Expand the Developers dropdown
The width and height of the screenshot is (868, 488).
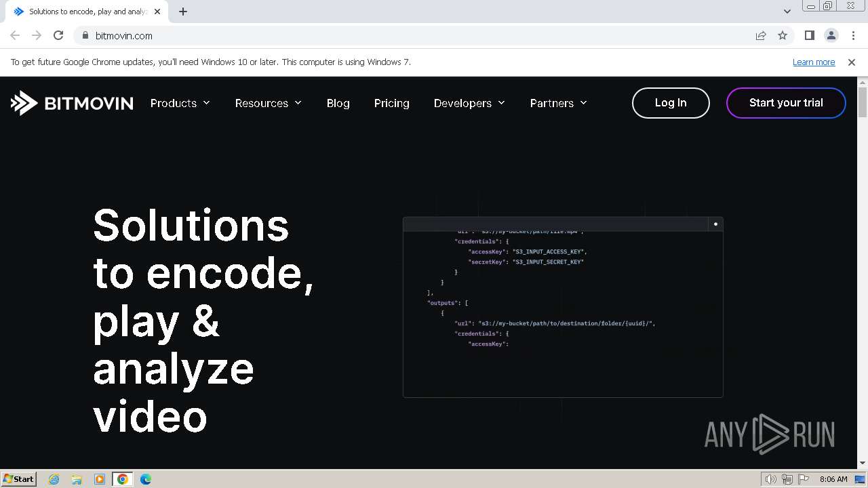pyautogui.click(x=469, y=103)
